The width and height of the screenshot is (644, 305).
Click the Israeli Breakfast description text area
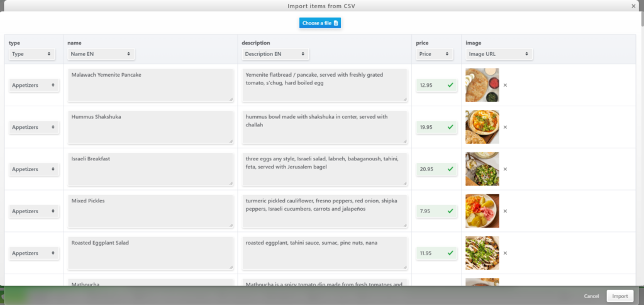tap(325, 169)
